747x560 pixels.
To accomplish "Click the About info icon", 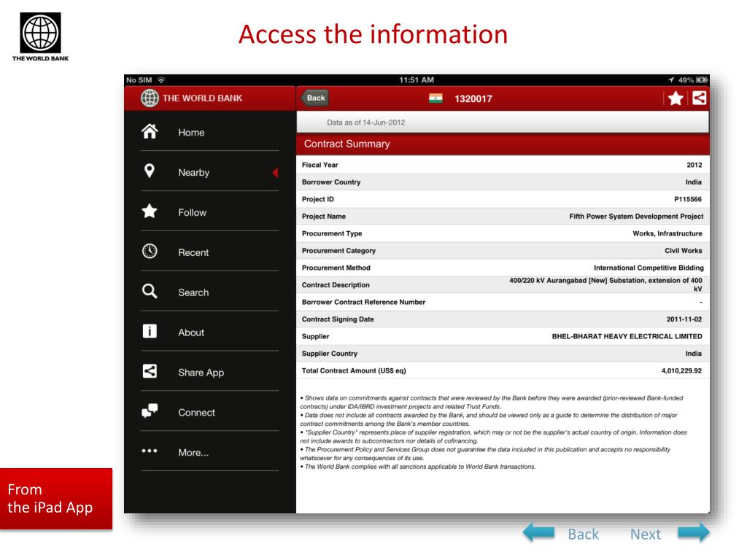I will point(150,331).
